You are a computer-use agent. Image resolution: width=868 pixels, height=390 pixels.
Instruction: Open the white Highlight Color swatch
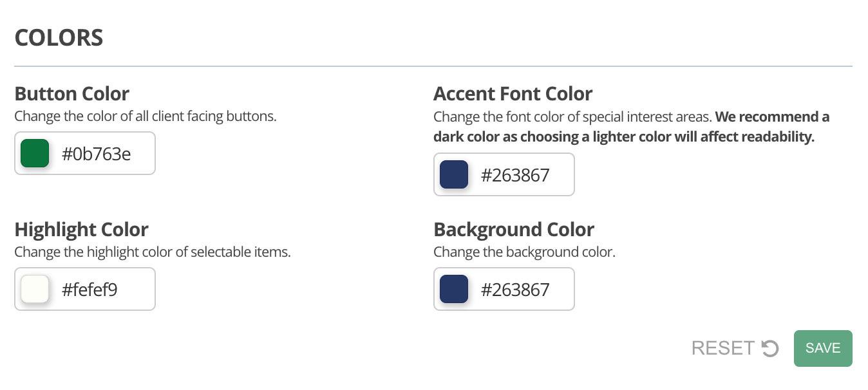(35, 289)
